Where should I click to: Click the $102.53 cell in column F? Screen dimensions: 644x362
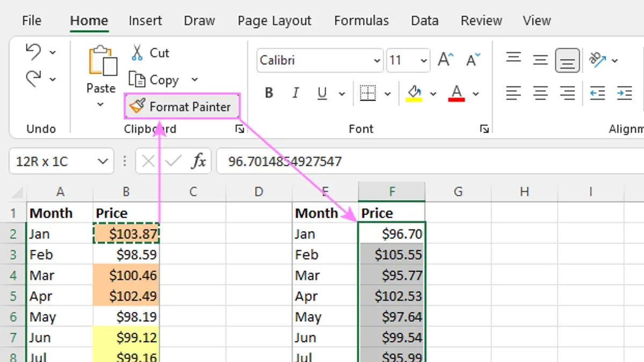(392, 296)
